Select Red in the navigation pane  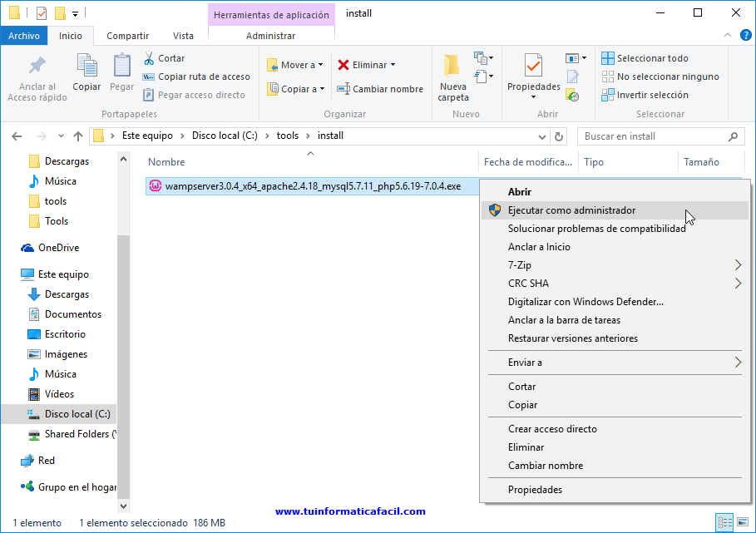(37, 460)
